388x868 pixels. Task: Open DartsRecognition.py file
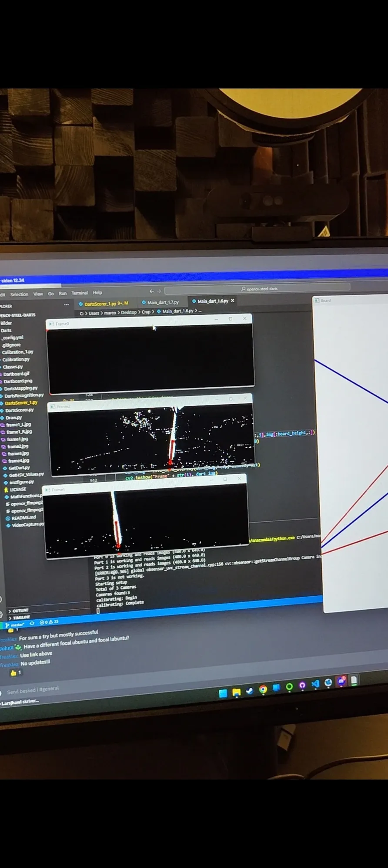(x=23, y=395)
